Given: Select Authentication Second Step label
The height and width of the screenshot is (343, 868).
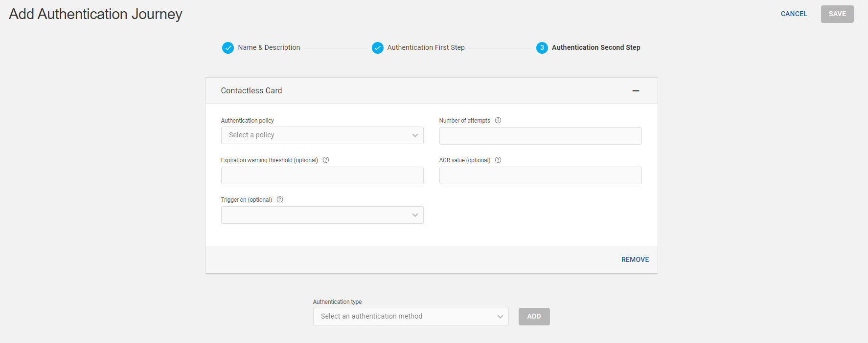Looking at the screenshot, I should click(596, 47).
